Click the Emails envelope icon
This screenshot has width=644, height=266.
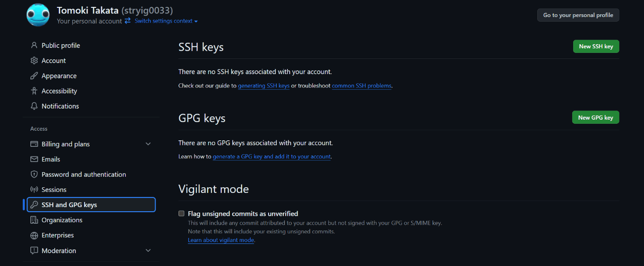click(x=34, y=159)
